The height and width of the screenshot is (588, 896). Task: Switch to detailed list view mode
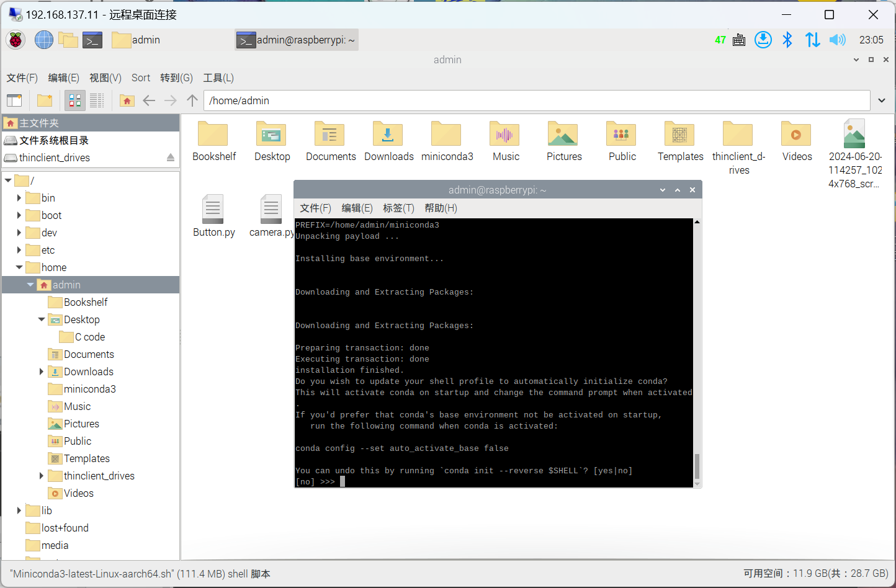pyautogui.click(x=97, y=100)
